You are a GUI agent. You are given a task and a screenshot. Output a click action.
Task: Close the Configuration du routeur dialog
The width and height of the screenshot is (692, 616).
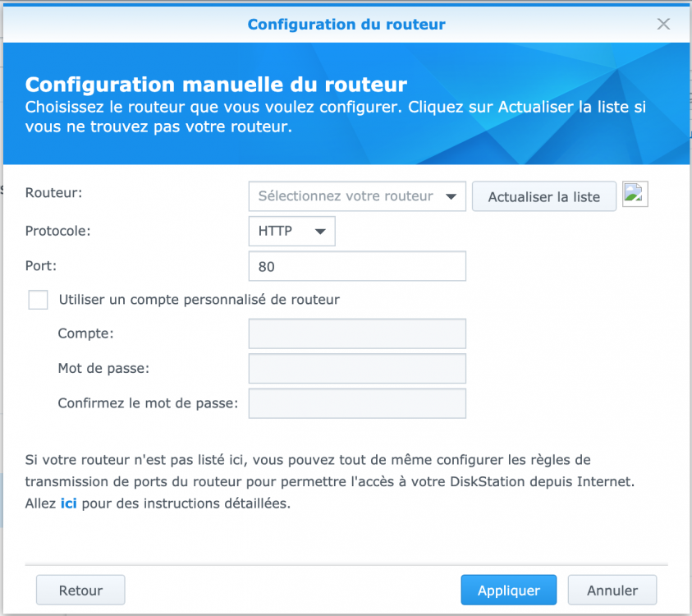[664, 25]
